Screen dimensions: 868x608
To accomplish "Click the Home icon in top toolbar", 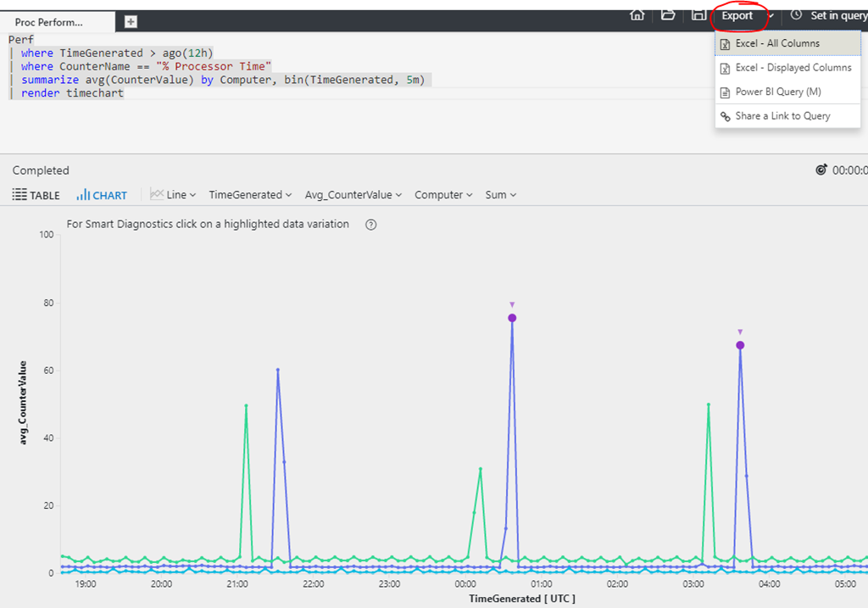I will point(637,14).
